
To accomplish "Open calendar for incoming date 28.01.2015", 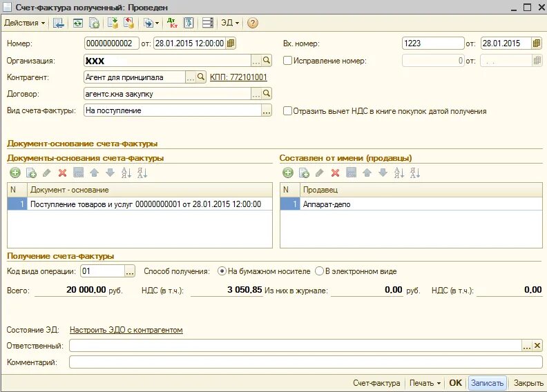I will tap(537, 43).
